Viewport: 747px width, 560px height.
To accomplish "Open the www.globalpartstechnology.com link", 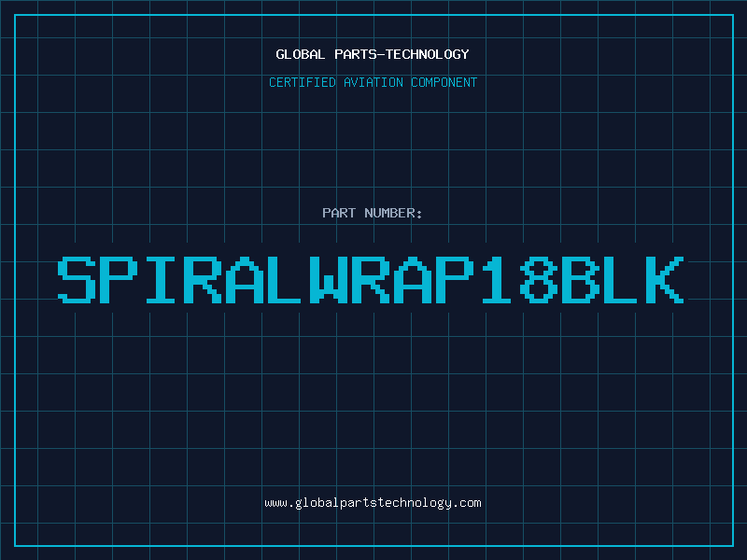I will click(373, 503).
